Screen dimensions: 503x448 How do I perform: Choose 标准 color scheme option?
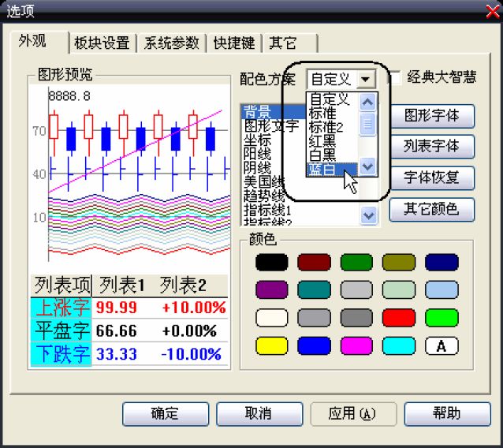point(333,114)
